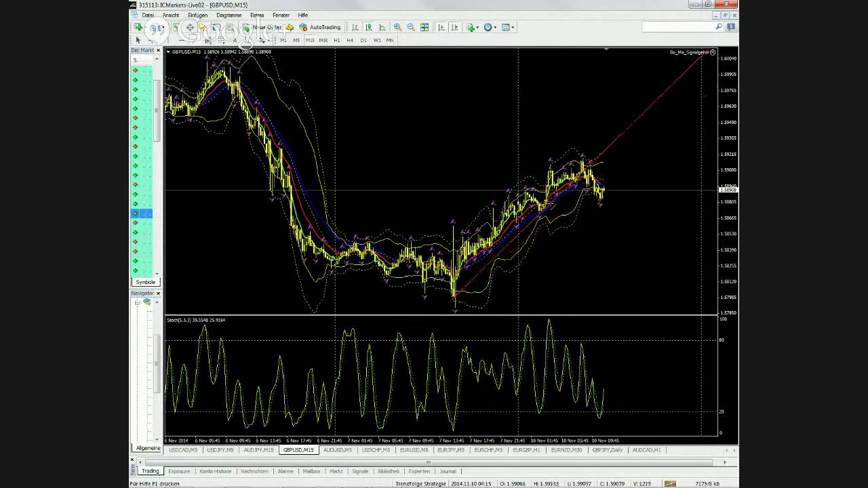
Task: Switch to the AUDJPY,M15 chart tab
Action: click(259, 450)
